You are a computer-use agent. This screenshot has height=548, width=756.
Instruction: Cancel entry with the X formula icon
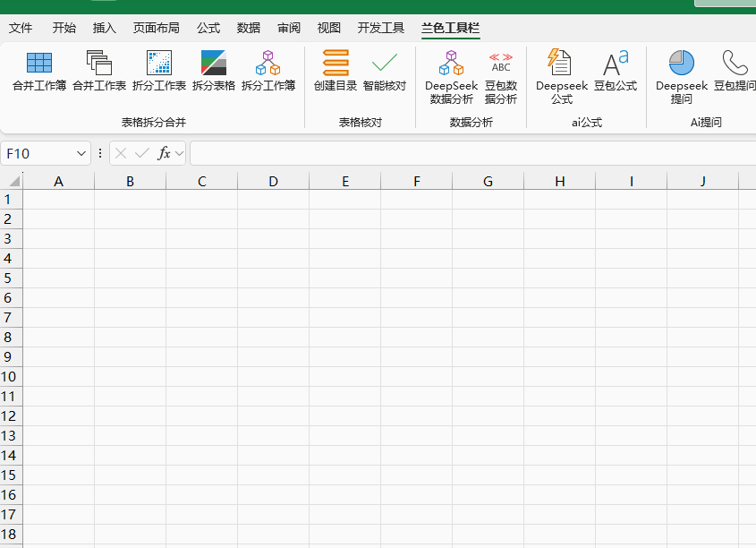click(121, 153)
